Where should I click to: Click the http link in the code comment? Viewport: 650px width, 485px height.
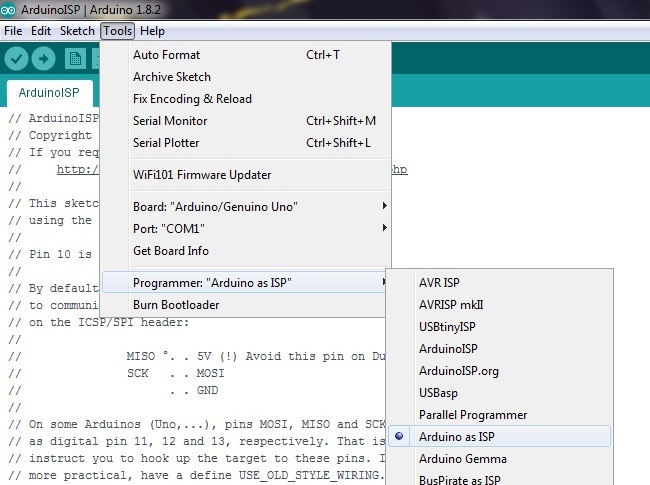(78, 169)
